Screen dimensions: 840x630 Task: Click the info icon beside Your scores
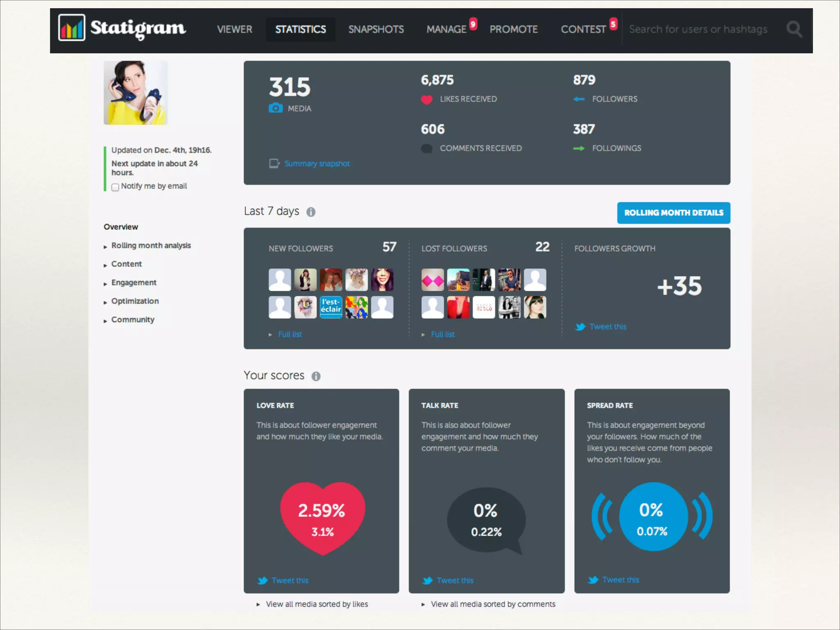click(x=316, y=376)
